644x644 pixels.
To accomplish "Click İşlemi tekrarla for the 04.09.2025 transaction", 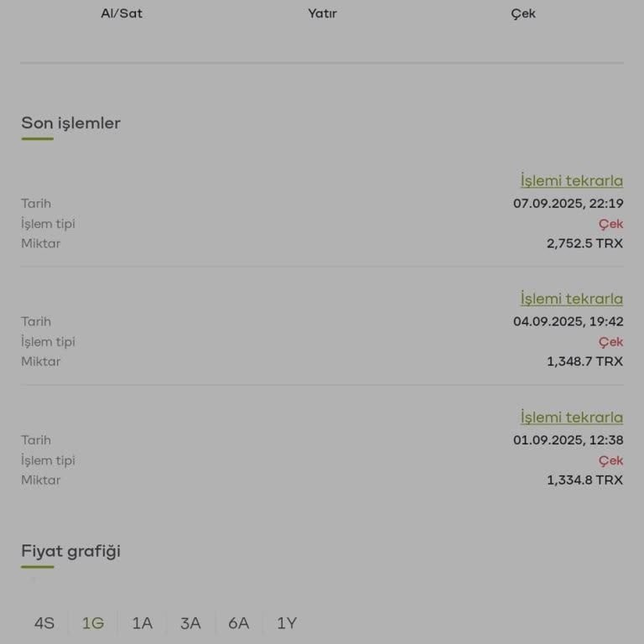I will [x=571, y=299].
